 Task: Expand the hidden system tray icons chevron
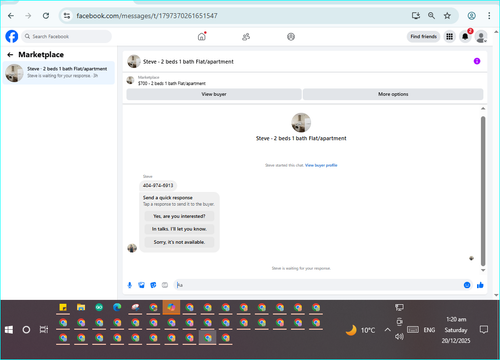pyautogui.click(x=387, y=330)
